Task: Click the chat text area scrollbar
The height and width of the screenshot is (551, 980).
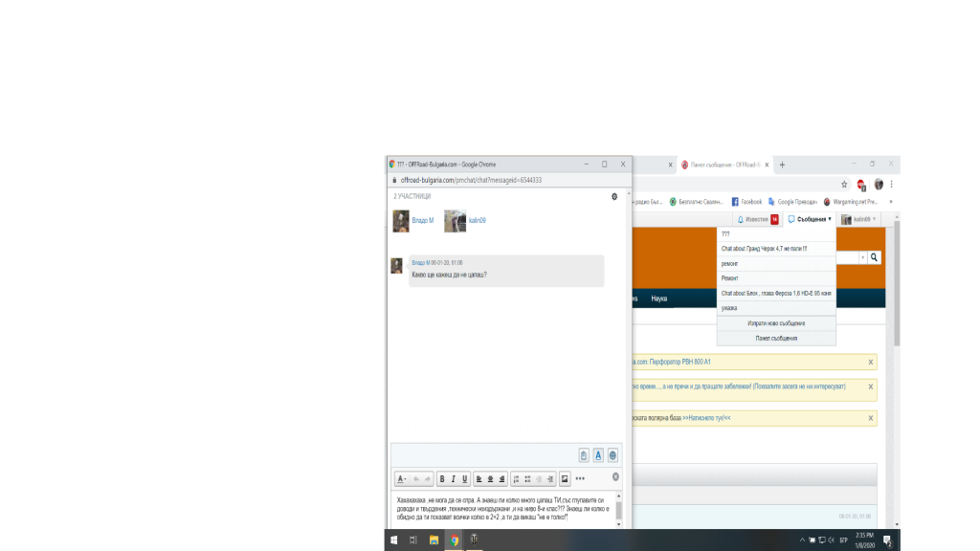Action: tap(619, 509)
